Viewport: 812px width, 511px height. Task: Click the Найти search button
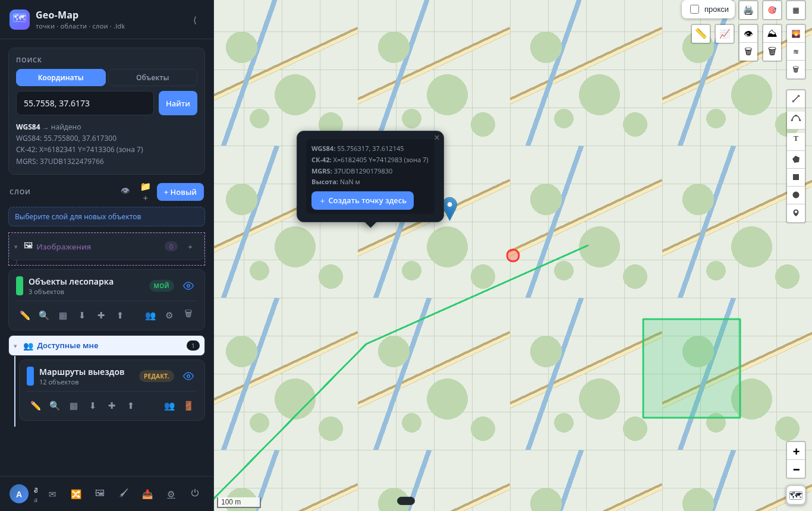[x=178, y=103]
